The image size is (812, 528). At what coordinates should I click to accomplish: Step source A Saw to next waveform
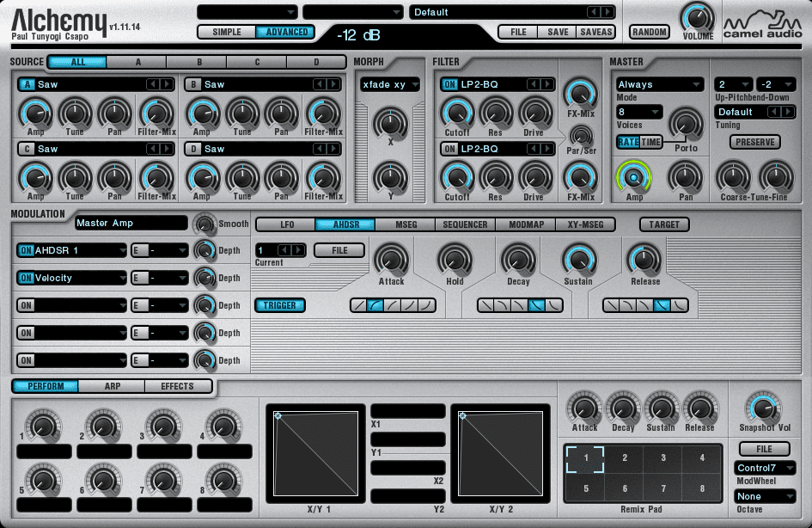tap(166, 84)
